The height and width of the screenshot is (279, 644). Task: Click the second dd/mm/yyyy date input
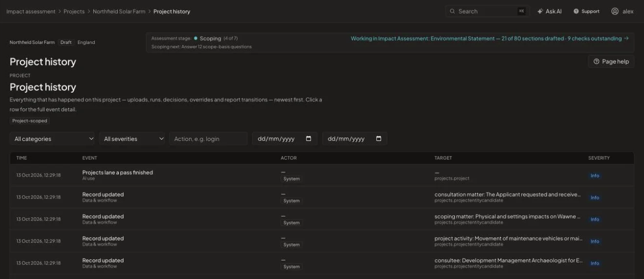[x=355, y=139]
